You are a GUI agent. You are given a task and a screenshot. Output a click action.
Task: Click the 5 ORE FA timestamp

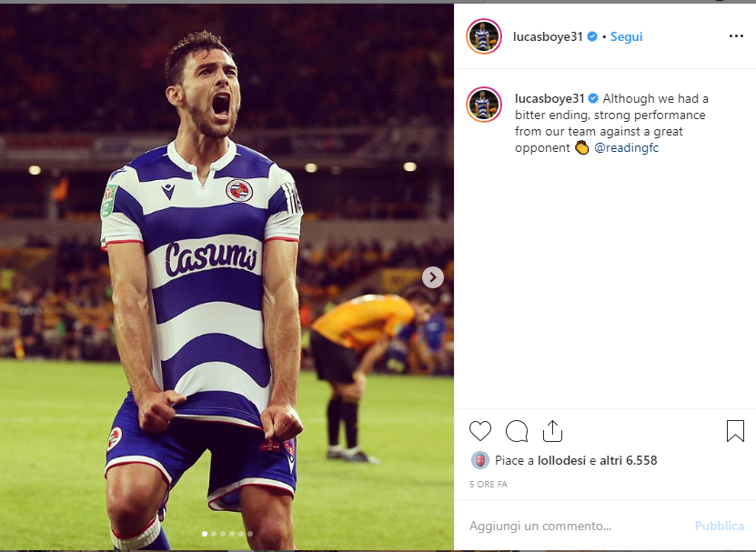pyautogui.click(x=489, y=484)
